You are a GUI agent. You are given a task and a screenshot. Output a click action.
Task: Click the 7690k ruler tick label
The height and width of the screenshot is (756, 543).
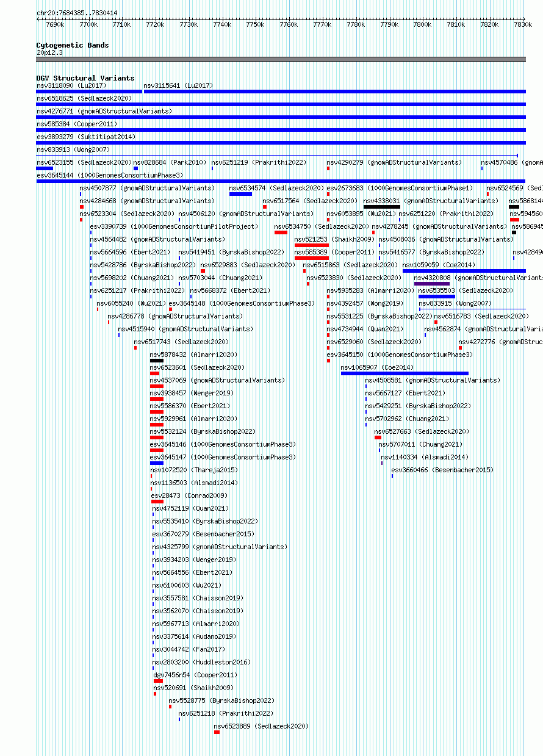55,24
